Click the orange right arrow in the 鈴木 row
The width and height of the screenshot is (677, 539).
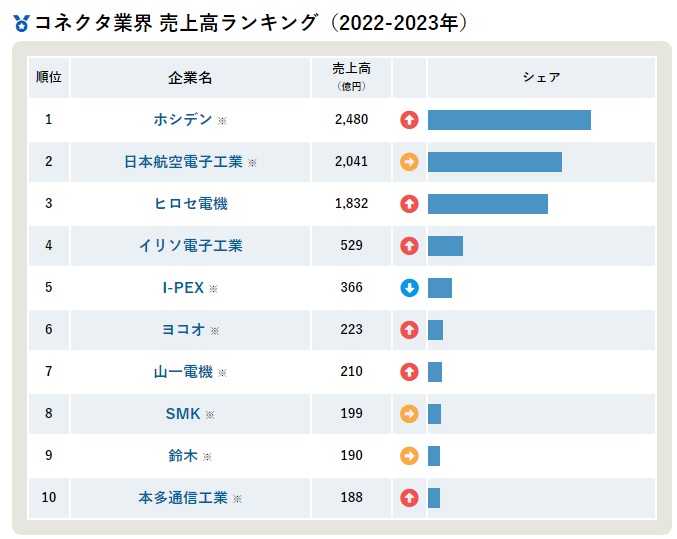click(409, 456)
